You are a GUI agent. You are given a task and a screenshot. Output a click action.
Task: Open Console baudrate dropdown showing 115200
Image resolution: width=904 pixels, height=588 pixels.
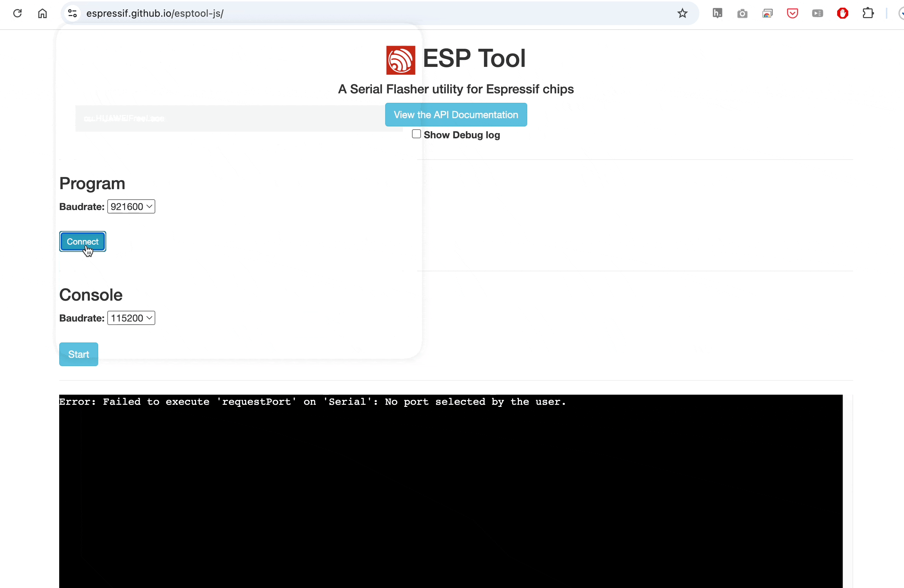pos(131,318)
